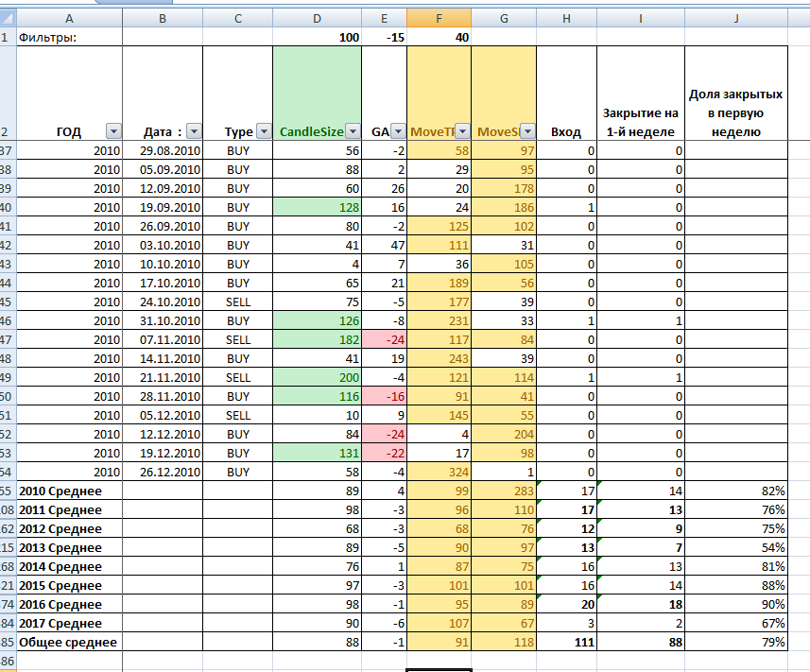
Task: Select total closed cell 88
Action: click(x=641, y=643)
